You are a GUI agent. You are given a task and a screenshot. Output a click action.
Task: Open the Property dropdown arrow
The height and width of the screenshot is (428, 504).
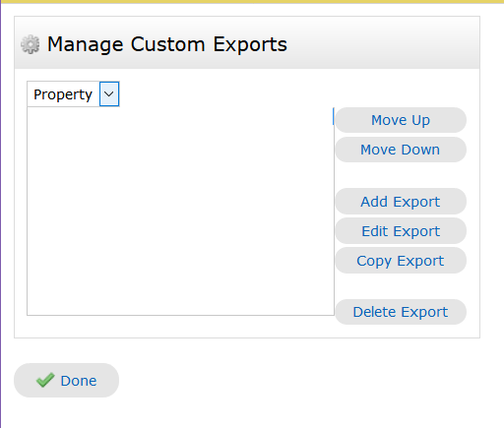[x=109, y=94]
